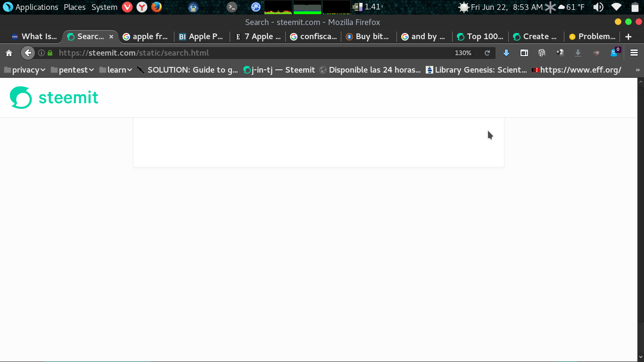Open the Wi-Fi network indicator
This screenshot has width=644, height=362.
tap(616, 7)
